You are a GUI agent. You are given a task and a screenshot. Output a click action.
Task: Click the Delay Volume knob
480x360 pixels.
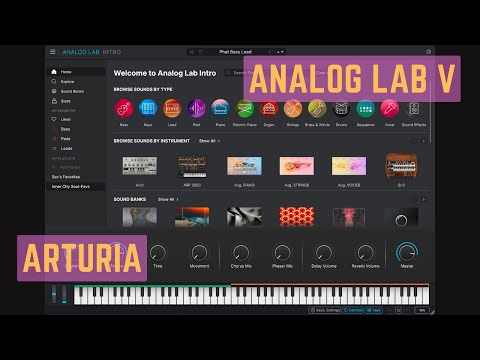(324, 253)
